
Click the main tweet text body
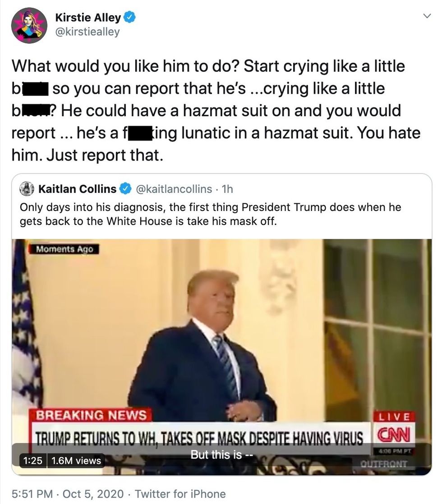(x=216, y=110)
